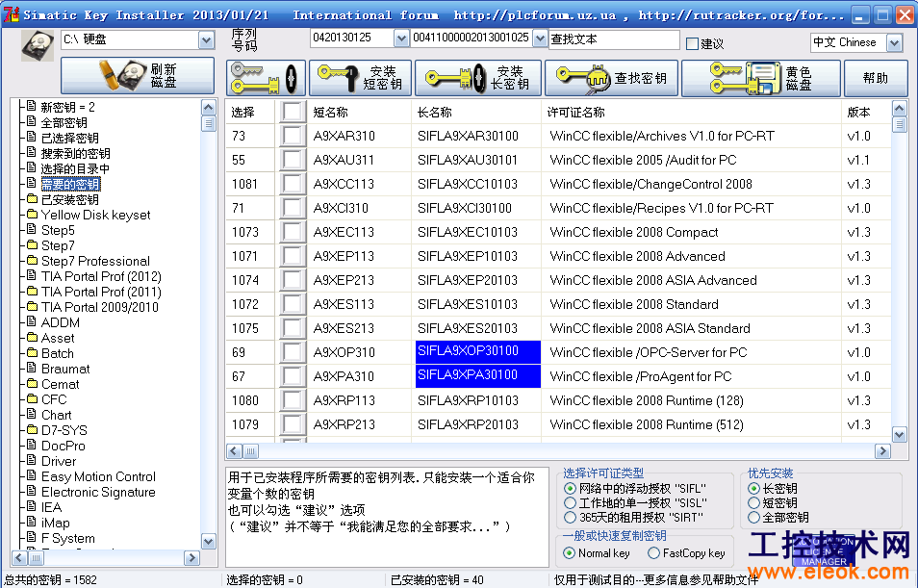
Task: Select the SIFL floating license radio
Action: (570, 489)
